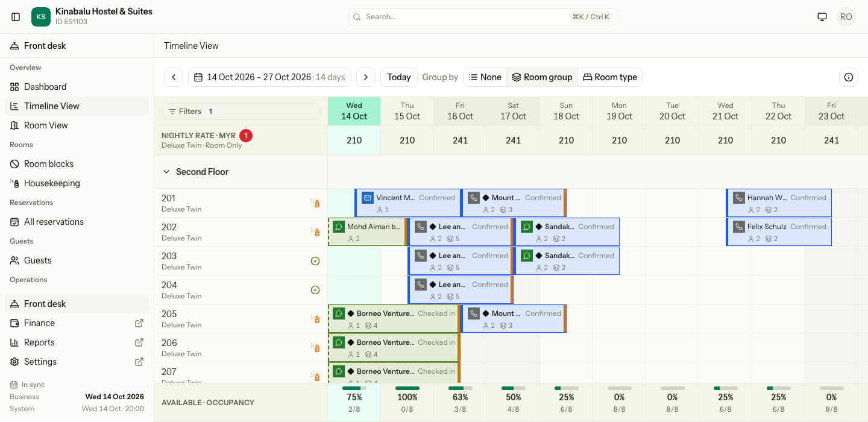Click the phone icon on Hannah W's booking
Screen dimensions: 868x422
738,198
